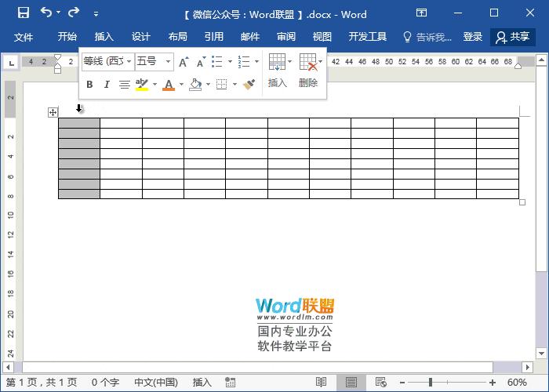This screenshot has width=549, height=392.
Task: Expand numbering style dropdown arrow
Action: tap(256, 62)
